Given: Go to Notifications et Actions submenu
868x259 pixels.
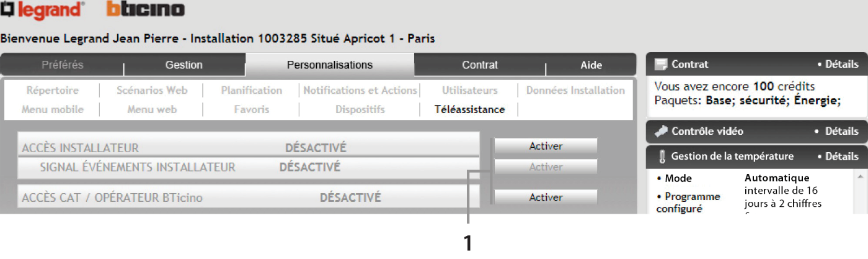Looking at the screenshot, I should tap(360, 90).
